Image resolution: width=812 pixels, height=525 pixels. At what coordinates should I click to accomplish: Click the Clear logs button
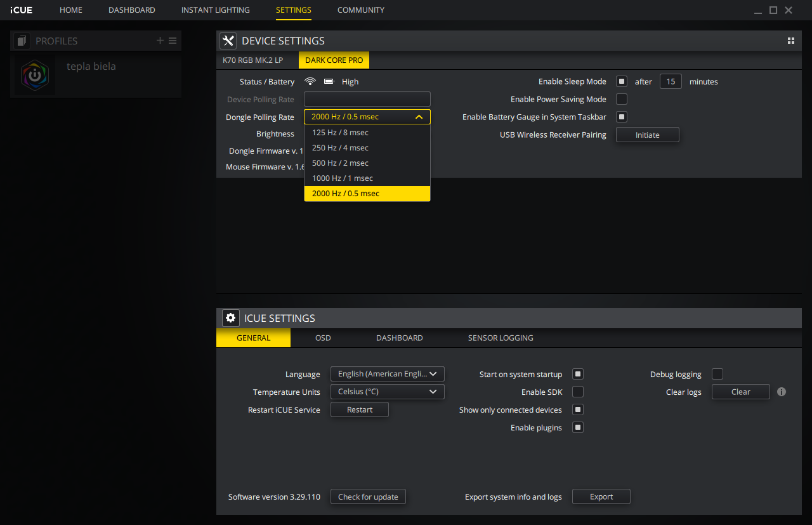[741, 392]
